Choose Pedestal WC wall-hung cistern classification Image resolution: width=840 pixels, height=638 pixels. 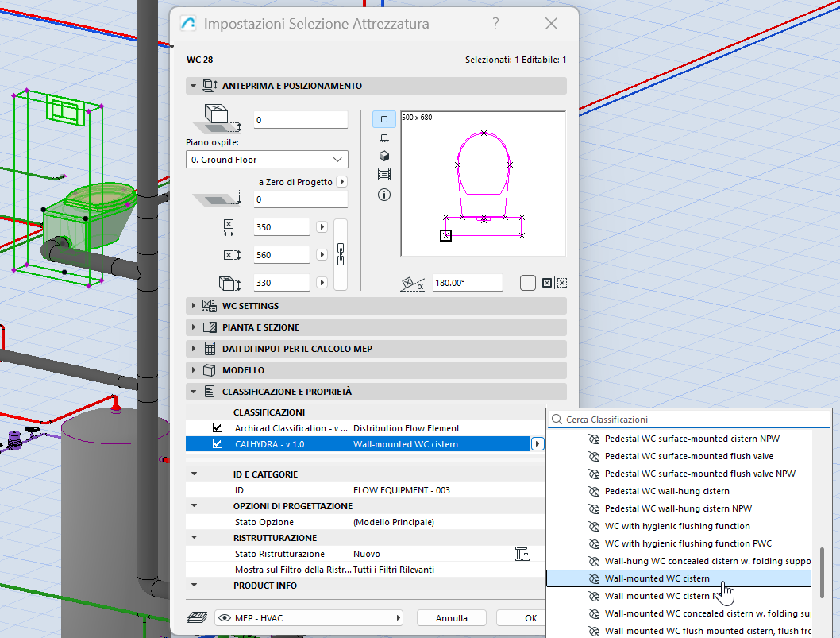(x=666, y=491)
